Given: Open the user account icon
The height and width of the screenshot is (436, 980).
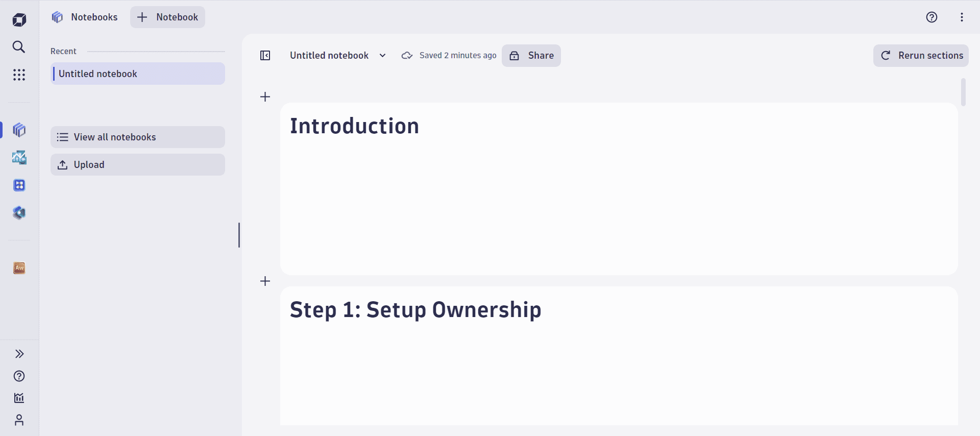Looking at the screenshot, I should point(19,420).
